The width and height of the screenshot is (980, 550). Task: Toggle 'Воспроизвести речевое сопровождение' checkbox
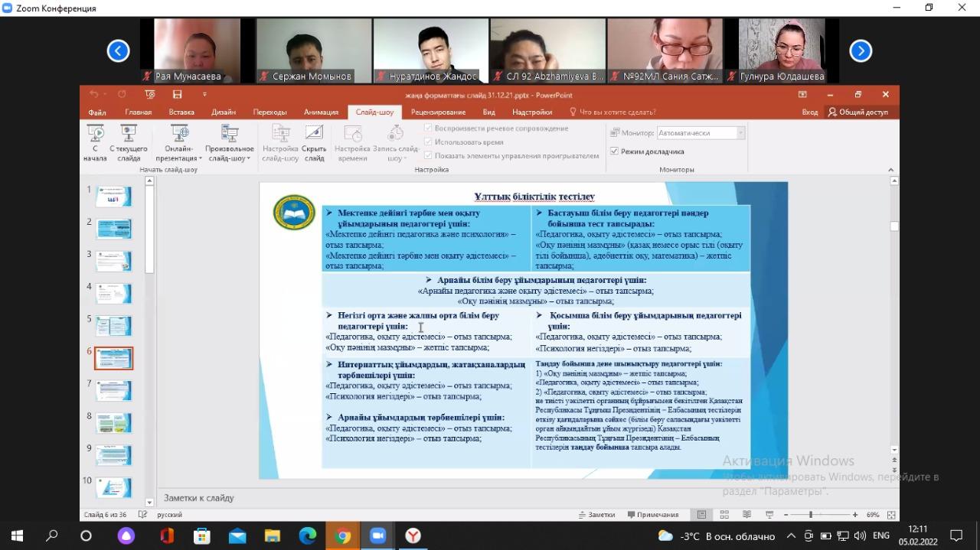tap(429, 129)
